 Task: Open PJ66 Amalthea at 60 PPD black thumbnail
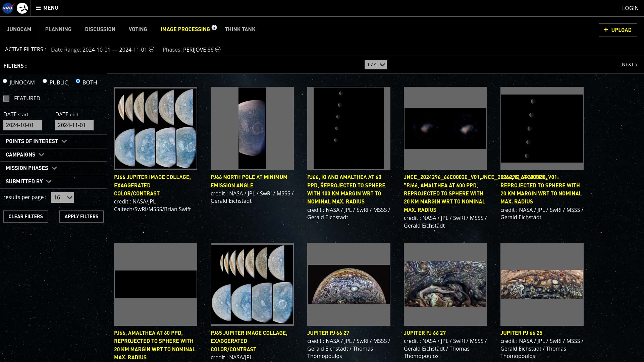pyautogui.click(x=156, y=284)
